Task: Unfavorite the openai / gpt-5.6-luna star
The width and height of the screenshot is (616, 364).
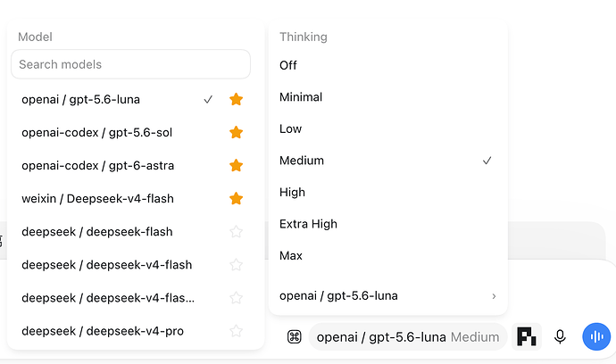Action: coord(236,99)
